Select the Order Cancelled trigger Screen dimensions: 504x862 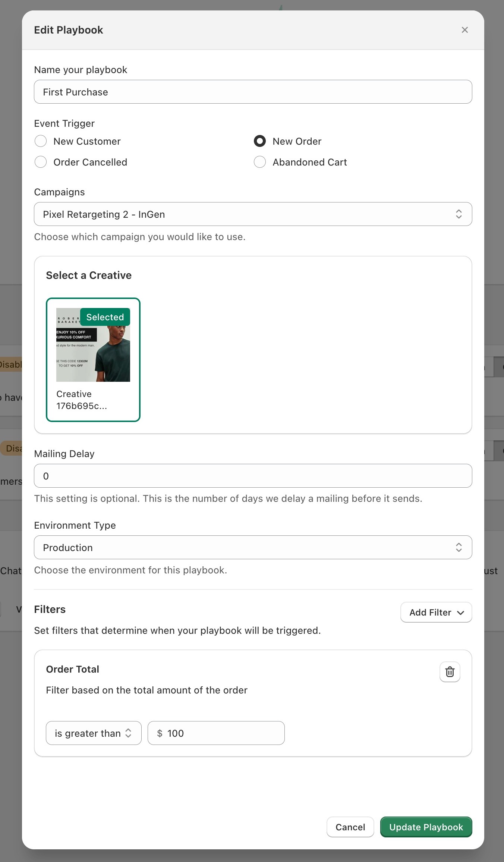[41, 162]
